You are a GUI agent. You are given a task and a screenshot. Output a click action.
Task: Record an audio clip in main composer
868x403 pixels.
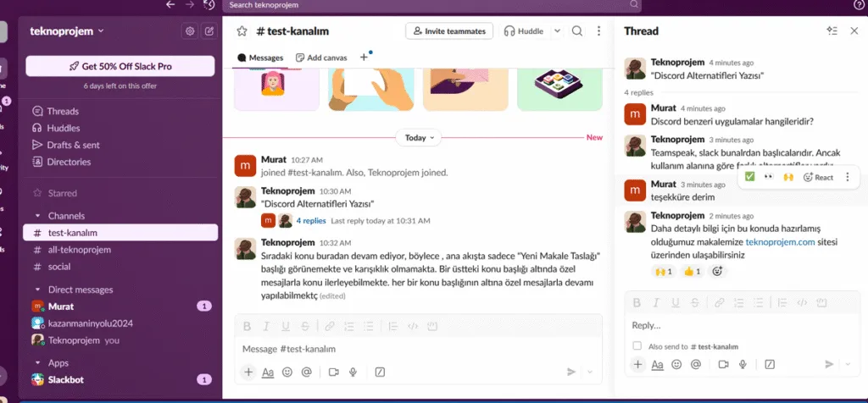(353, 372)
